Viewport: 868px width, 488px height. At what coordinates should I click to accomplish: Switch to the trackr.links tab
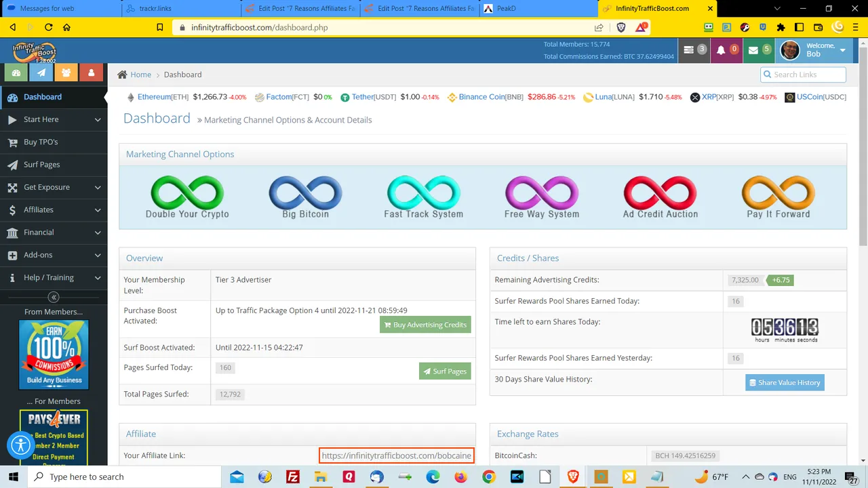click(181, 9)
